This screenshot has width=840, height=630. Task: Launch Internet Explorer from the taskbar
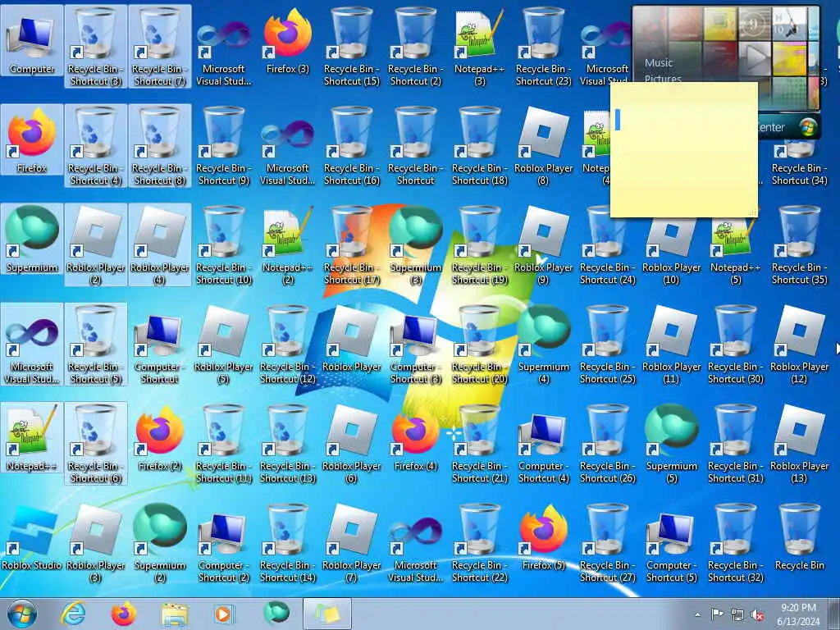point(73,614)
